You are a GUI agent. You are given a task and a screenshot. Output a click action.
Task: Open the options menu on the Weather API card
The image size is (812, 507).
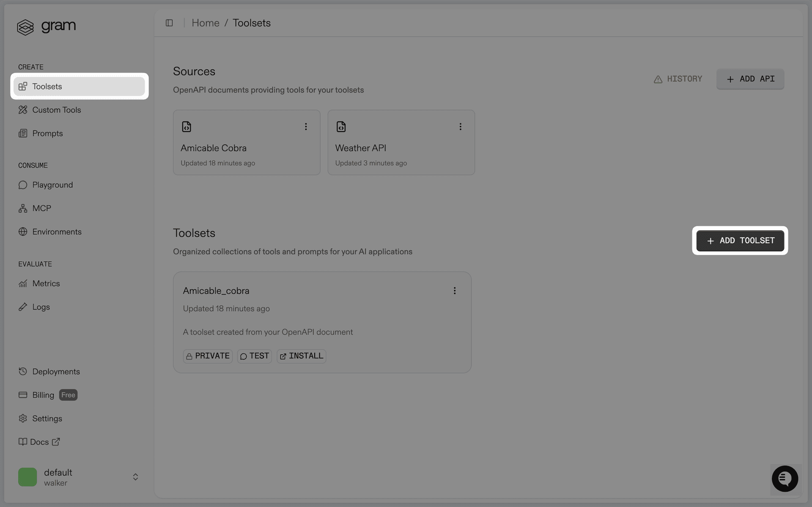(461, 126)
